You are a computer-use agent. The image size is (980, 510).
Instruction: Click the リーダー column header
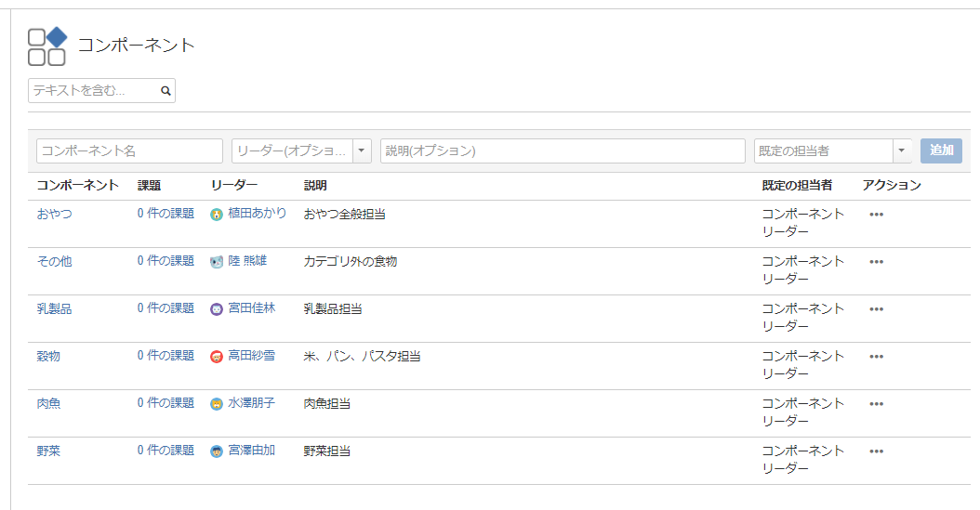coord(233,186)
